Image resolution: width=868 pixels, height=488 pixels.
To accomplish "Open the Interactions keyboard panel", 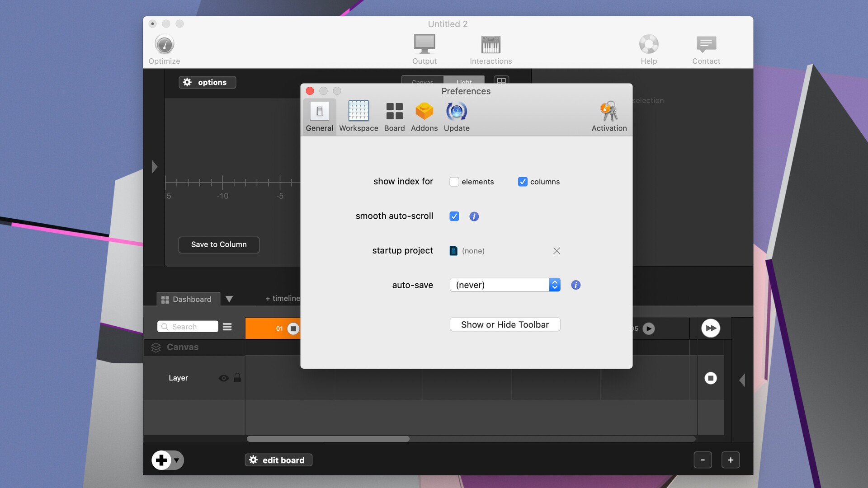I will (x=491, y=45).
